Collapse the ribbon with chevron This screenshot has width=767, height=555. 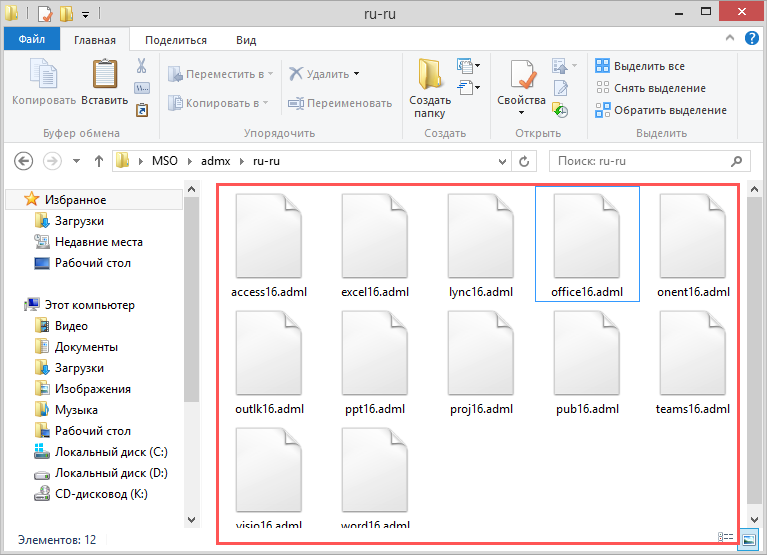730,38
